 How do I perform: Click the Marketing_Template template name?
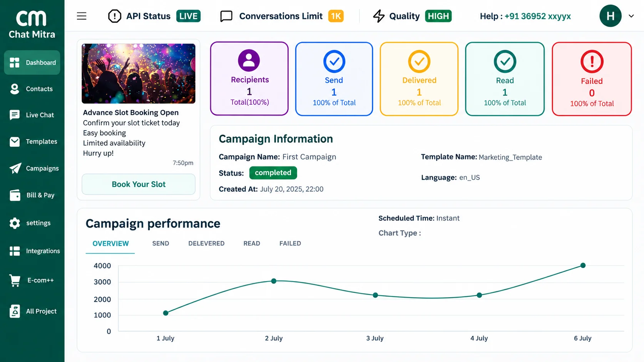point(510,157)
